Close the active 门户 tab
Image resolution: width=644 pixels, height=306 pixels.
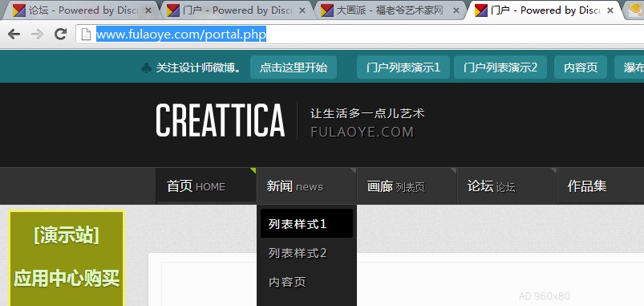click(x=610, y=10)
